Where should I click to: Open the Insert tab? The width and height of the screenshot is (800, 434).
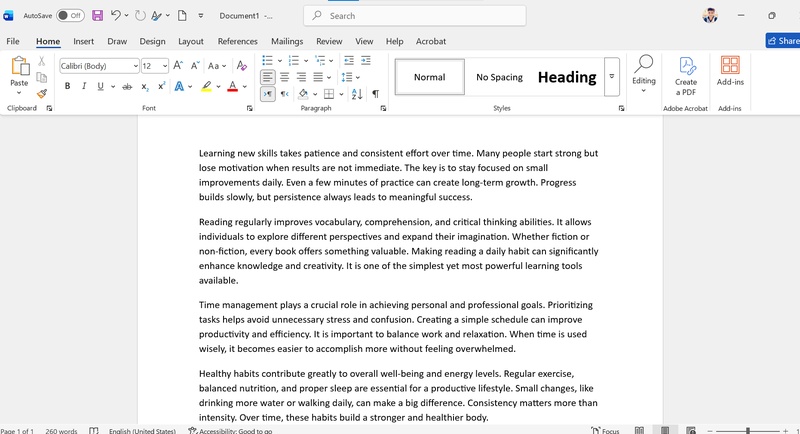click(x=83, y=41)
